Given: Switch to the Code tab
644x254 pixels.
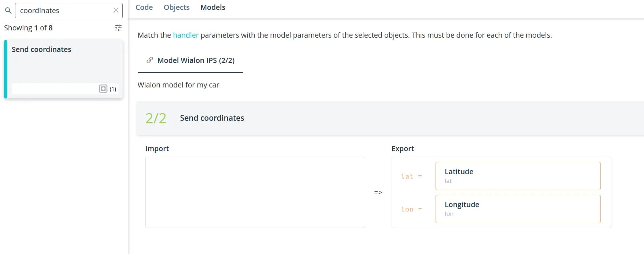Looking at the screenshot, I should pyautogui.click(x=144, y=7).
